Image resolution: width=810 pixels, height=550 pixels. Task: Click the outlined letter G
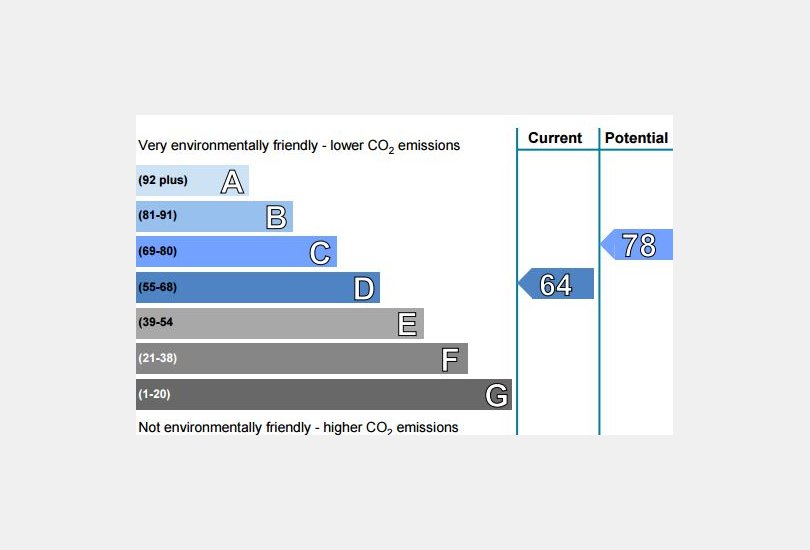tap(496, 396)
